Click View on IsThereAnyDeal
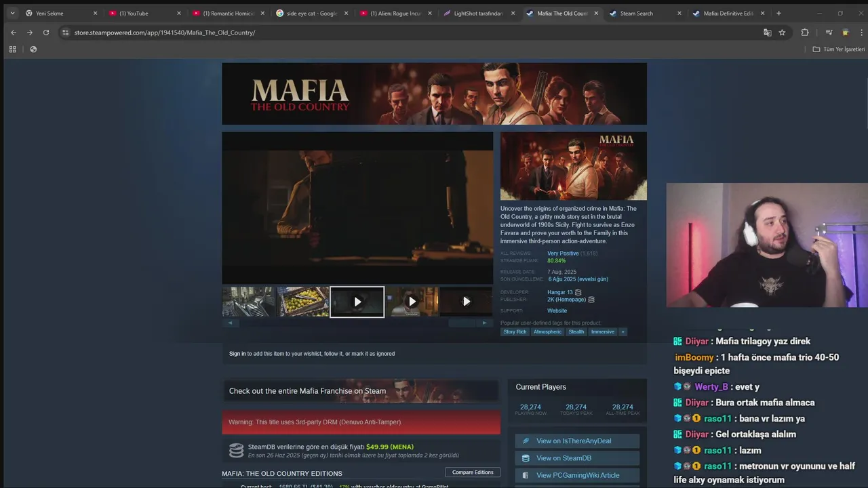The width and height of the screenshot is (868, 488). click(x=577, y=441)
